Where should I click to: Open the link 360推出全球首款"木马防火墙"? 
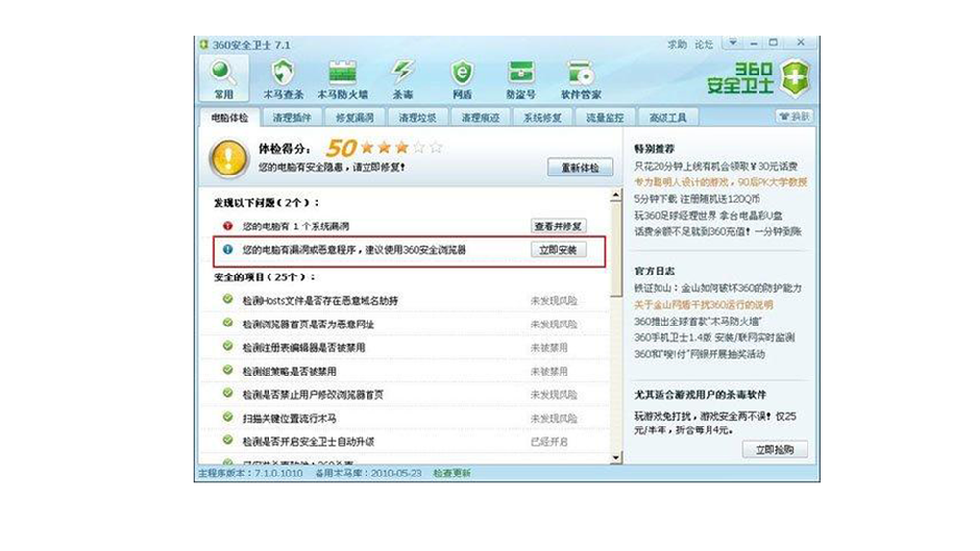698,321
